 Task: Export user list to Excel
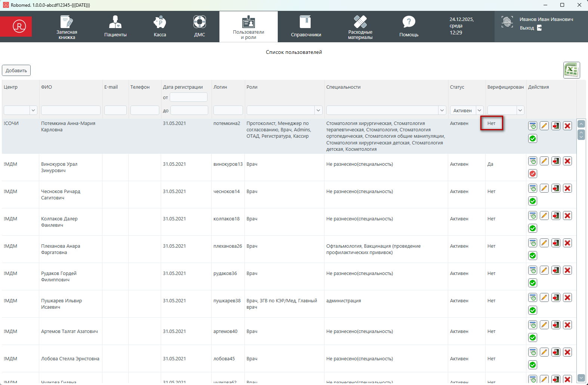571,70
